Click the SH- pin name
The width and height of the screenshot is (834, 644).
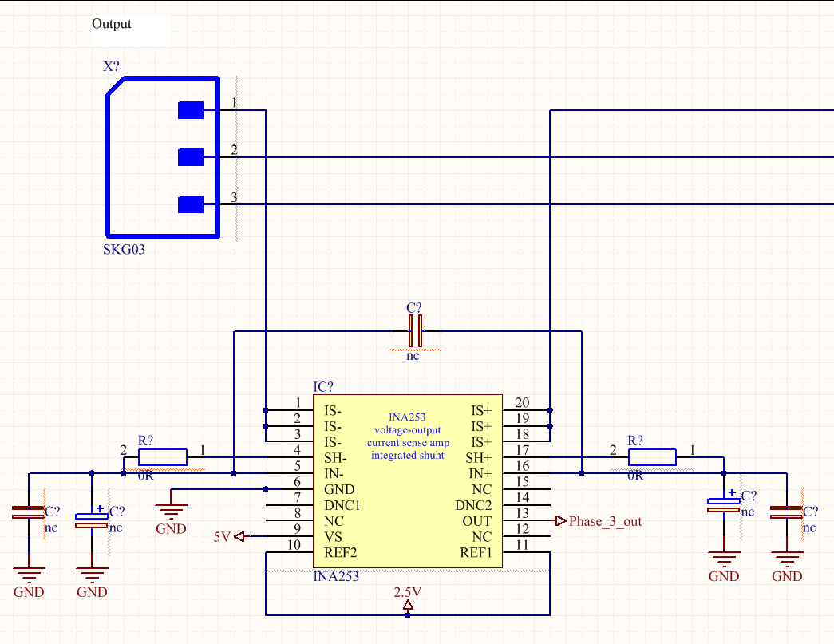coord(335,458)
